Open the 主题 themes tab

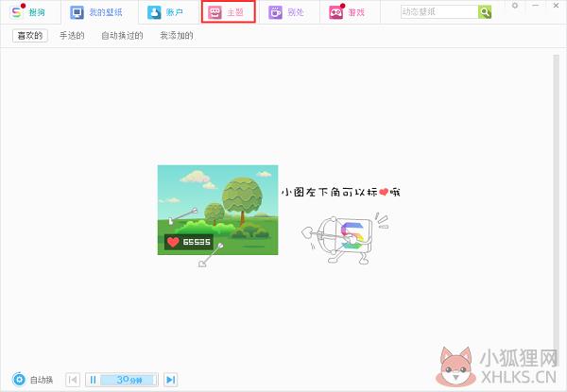point(228,12)
